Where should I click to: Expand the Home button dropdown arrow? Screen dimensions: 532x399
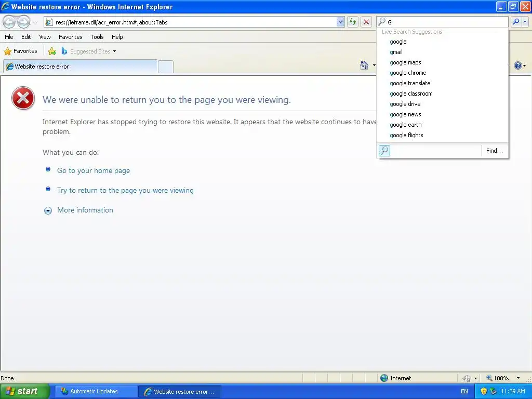point(374,65)
